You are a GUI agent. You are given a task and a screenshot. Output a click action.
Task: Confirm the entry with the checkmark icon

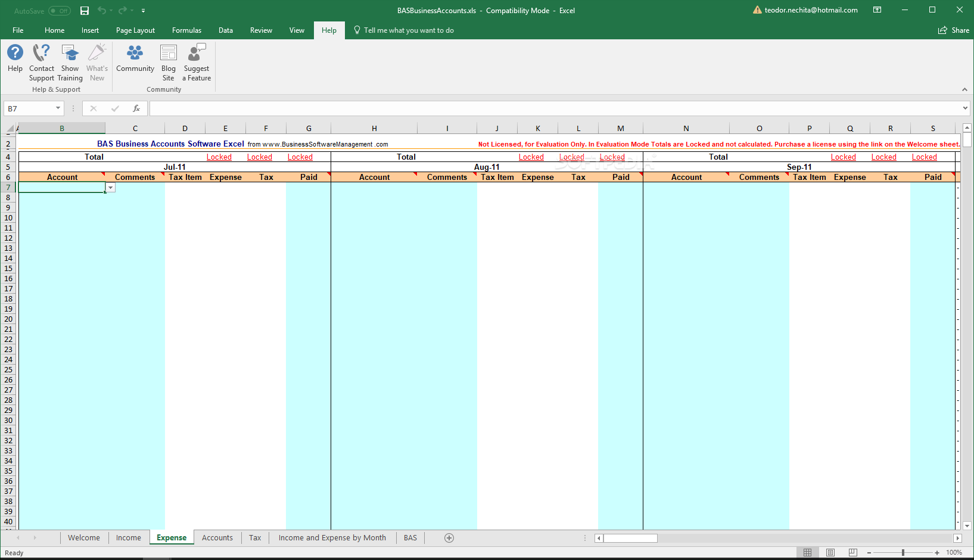[115, 108]
